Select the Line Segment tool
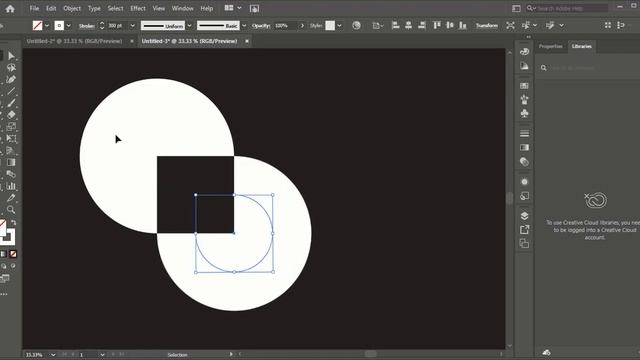 (x=11, y=91)
